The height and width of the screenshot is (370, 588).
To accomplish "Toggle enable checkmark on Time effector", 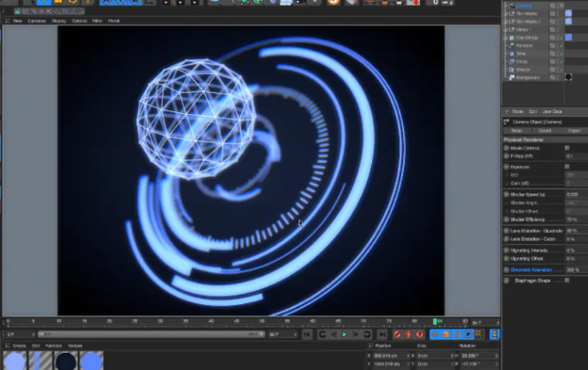I will pyautogui.click(x=561, y=54).
